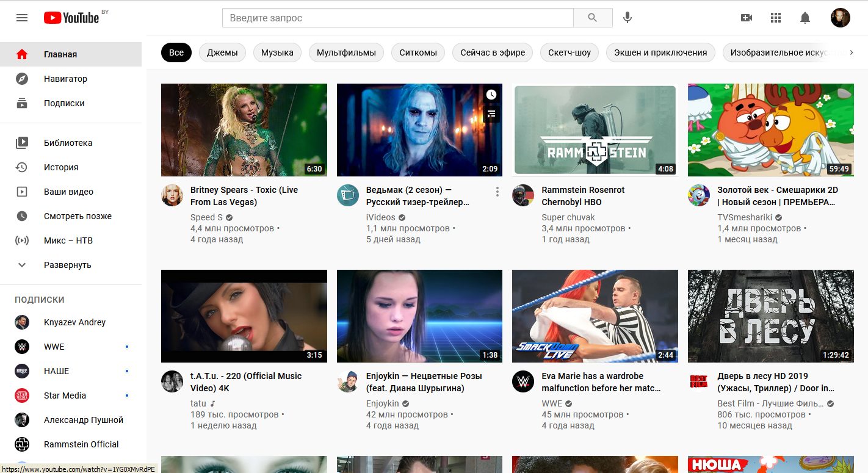The image size is (868, 473).
Task: Click the iVideos channel avatar
Action: click(x=348, y=195)
